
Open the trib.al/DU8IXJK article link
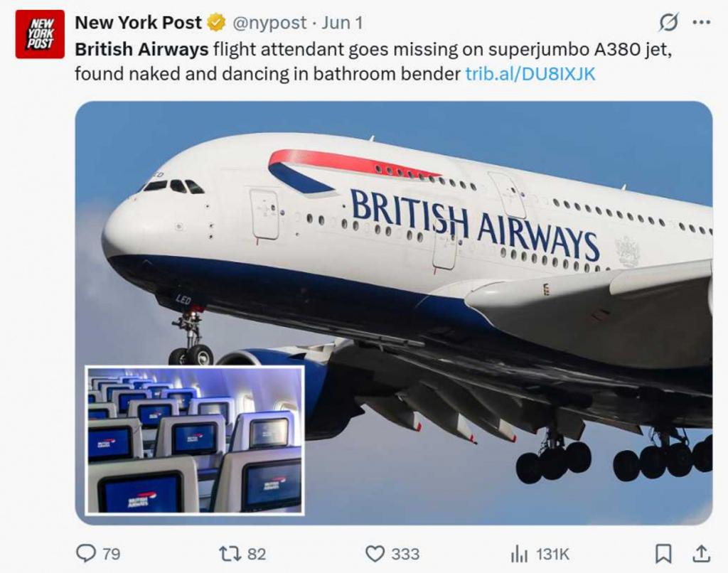pyautogui.click(x=530, y=74)
